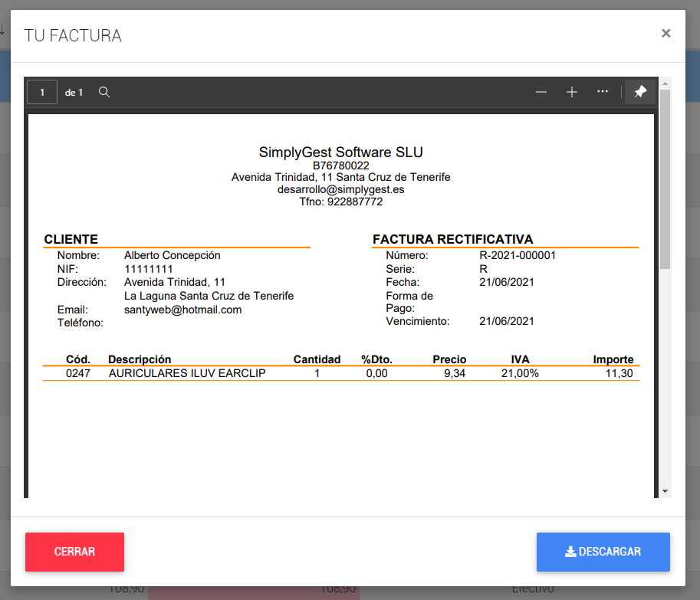Click the company name SimplyGest Software SLU
The width and height of the screenshot is (700, 600).
(x=340, y=152)
